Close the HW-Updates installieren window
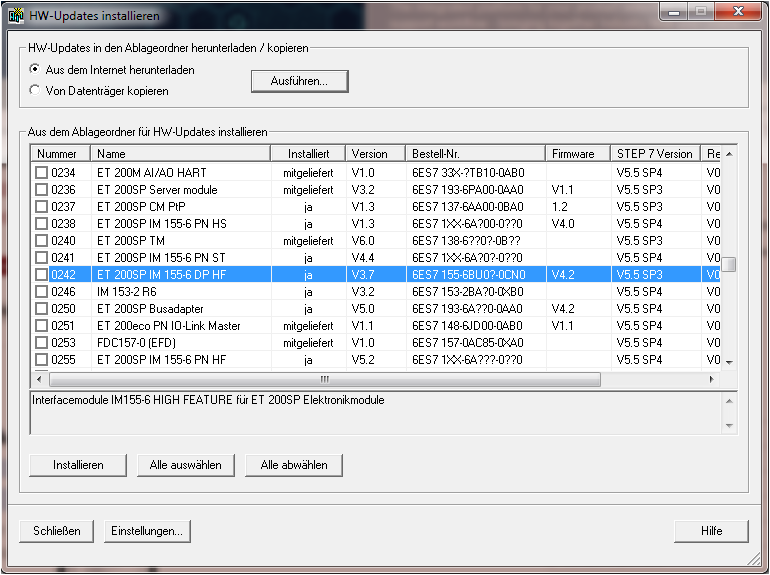The height and width of the screenshot is (575, 770). (x=738, y=12)
